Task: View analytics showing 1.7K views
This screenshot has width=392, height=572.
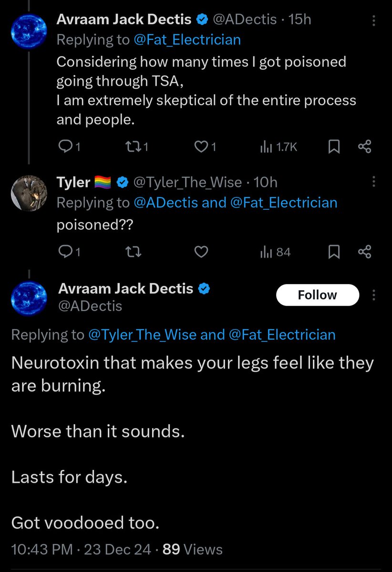Action: (279, 147)
